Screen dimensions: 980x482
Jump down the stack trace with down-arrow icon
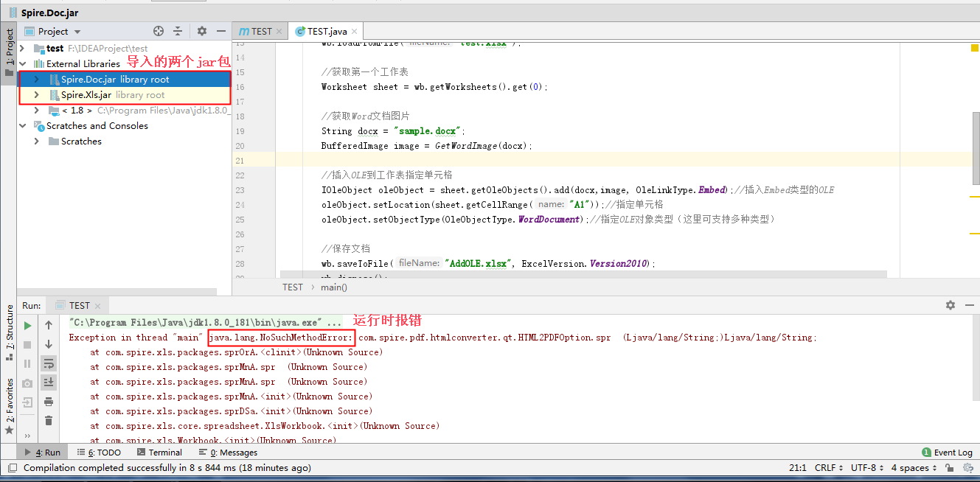(x=48, y=343)
